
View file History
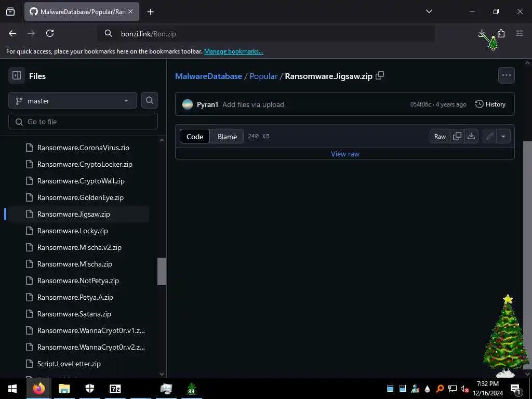point(490,104)
